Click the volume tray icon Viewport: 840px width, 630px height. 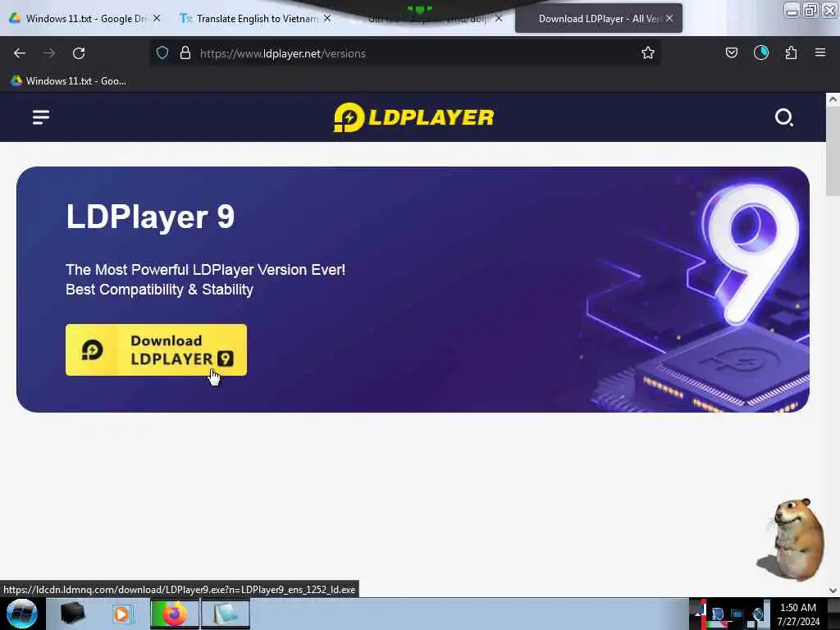click(x=758, y=614)
